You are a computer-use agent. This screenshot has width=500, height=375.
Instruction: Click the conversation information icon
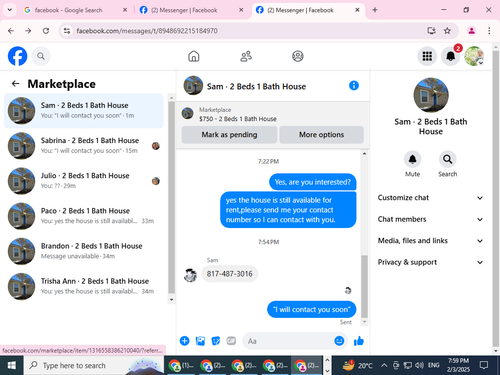(354, 86)
